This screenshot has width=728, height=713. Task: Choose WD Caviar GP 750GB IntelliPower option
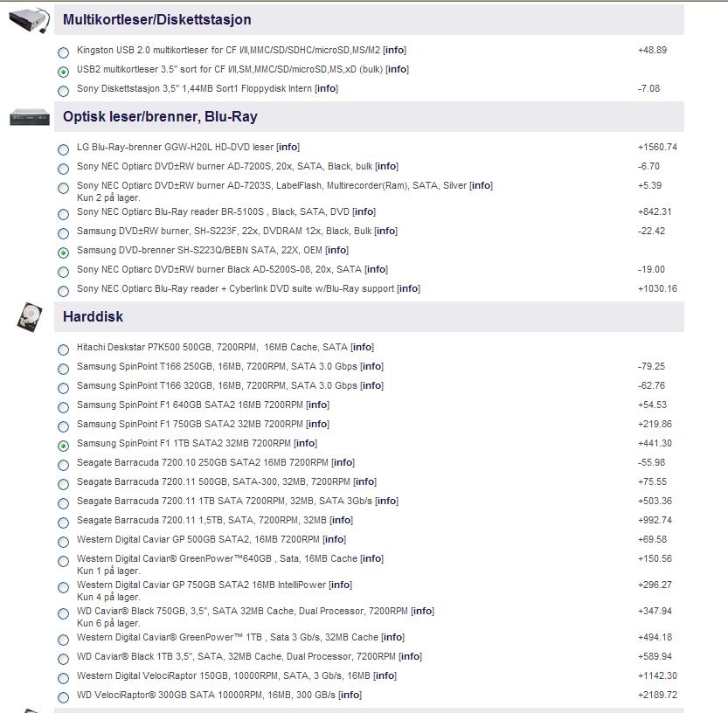click(x=63, y=587)
